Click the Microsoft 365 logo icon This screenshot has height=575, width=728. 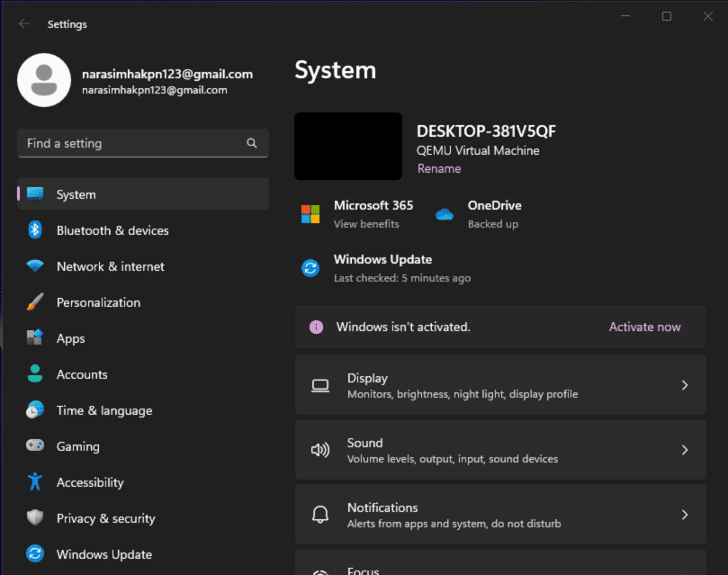[310, 214]
